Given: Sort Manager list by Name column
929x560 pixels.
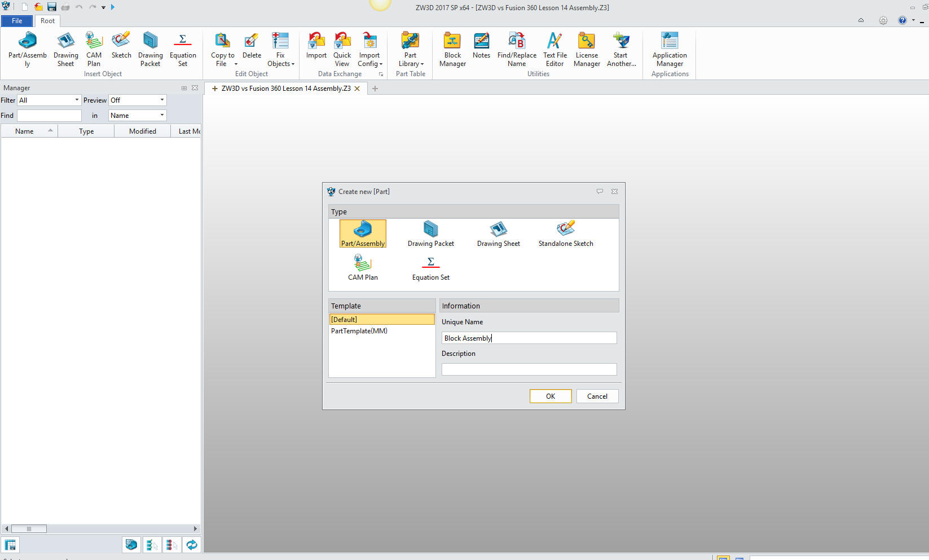Looking at the screenshot, I should 29,131.
